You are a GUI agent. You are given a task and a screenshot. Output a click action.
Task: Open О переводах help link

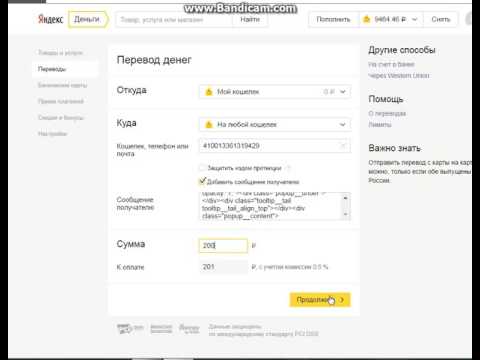coord(387,114)
